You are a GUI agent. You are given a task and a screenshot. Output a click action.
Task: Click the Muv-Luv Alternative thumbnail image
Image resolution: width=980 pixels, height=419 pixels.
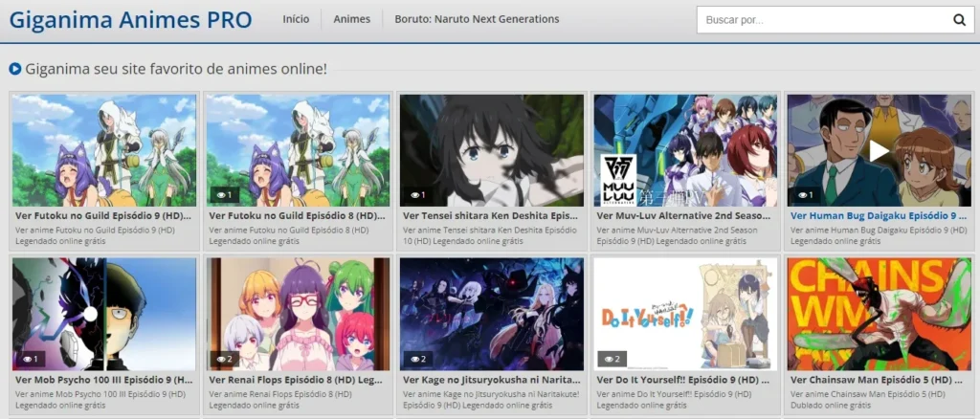coord(685,150)
